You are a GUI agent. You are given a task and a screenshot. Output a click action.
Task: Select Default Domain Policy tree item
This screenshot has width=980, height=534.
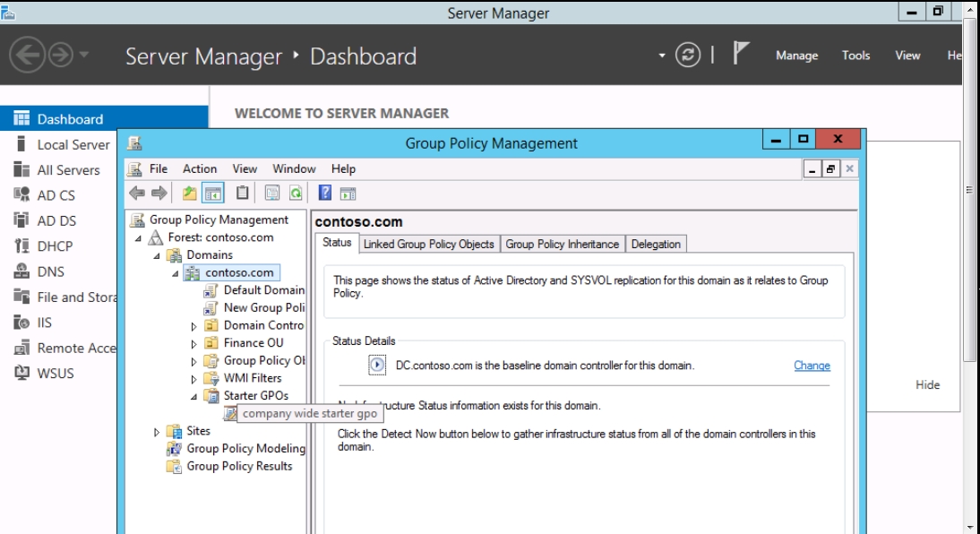pos(263,290)
